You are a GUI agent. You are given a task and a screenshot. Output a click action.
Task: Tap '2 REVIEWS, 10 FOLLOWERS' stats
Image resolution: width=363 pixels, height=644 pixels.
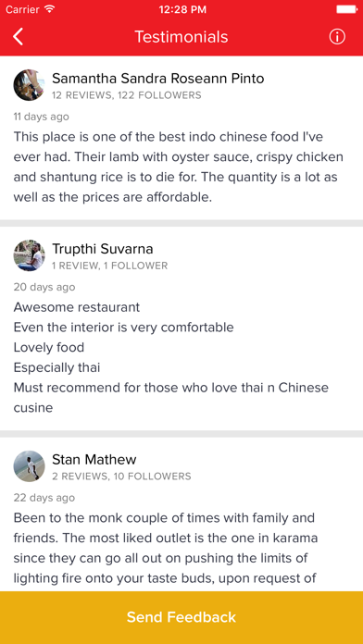coord(121,477)
